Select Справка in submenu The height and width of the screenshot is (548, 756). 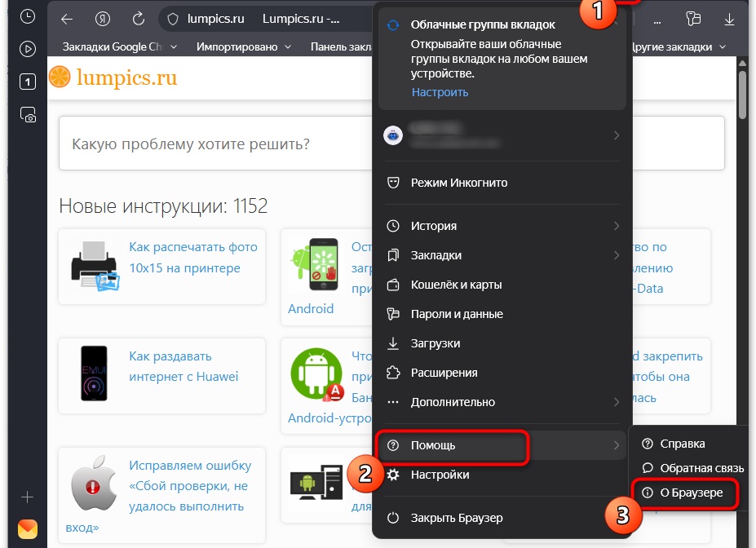691,444
